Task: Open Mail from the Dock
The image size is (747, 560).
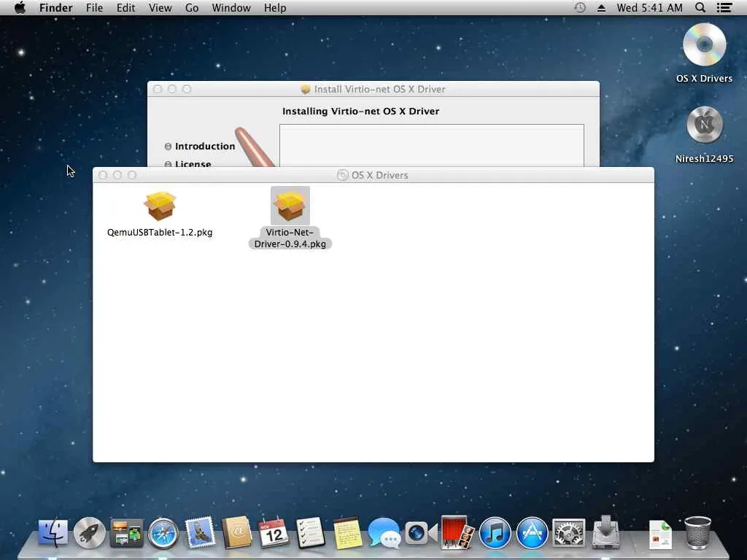Action: coord(200,532)
